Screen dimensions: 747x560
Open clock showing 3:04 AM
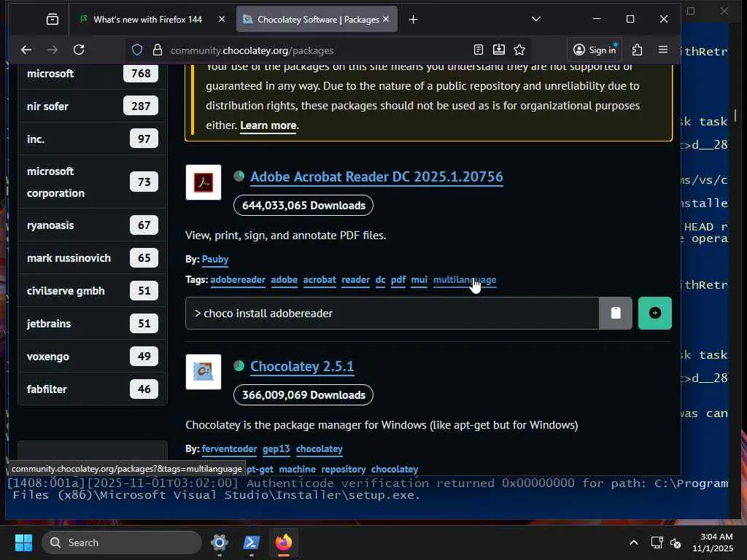[x=712, y=542]
